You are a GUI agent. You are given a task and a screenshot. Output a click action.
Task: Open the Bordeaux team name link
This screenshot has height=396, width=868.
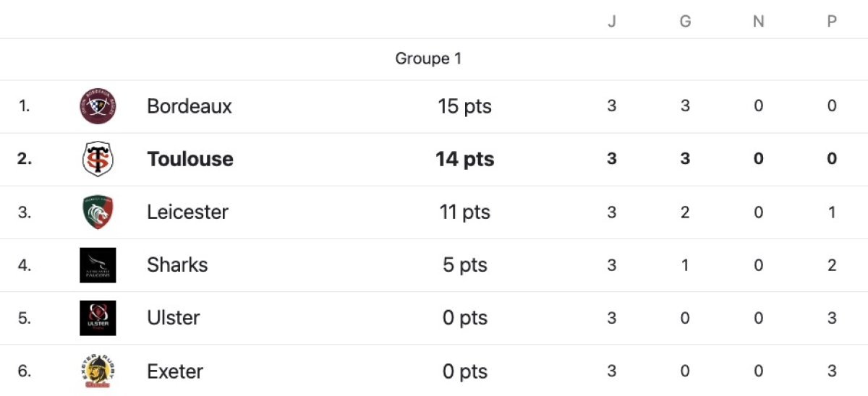coord(190,106)
